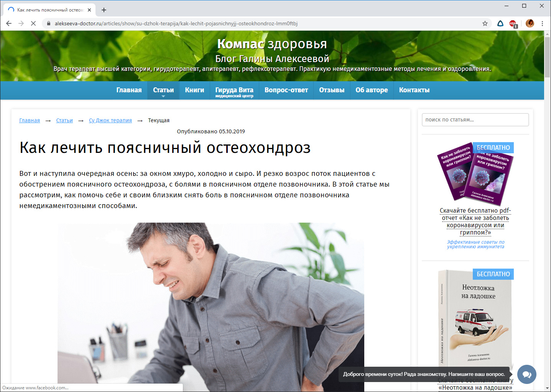Click the Блог Галины Алексеевой subtitle
The width and height of the screenshot is (551, 392).
click(x=272, y=59)
